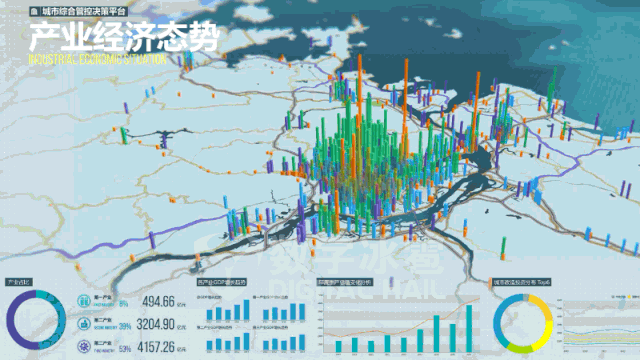Select panel header above the teal bar chart

click(x=345, y=282)
